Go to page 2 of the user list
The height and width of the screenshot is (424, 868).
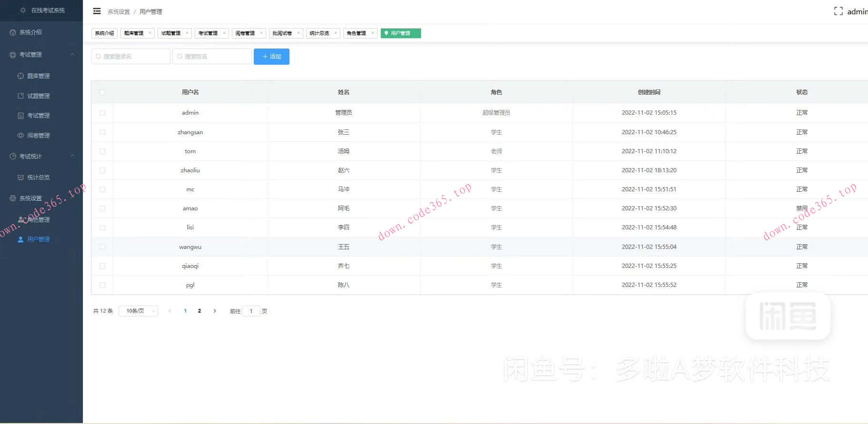point(200,311)
